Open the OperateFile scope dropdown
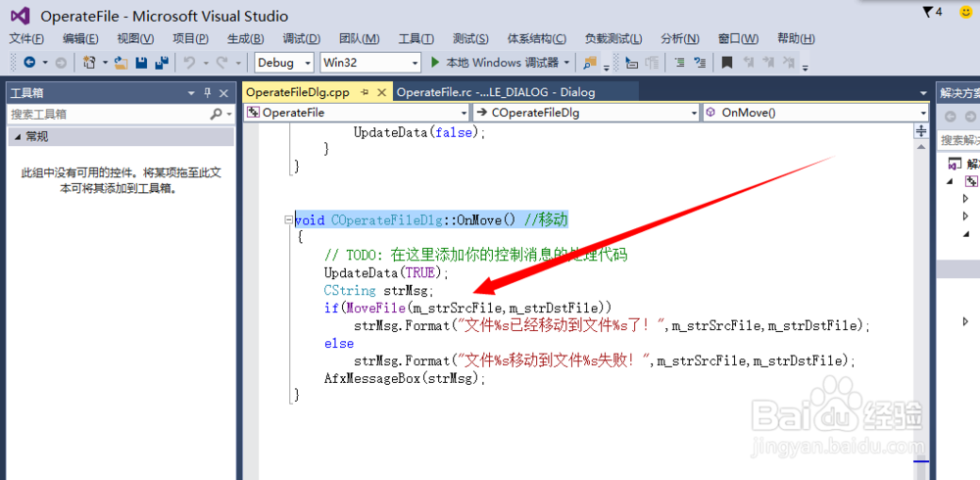 [x=464, y=113]
